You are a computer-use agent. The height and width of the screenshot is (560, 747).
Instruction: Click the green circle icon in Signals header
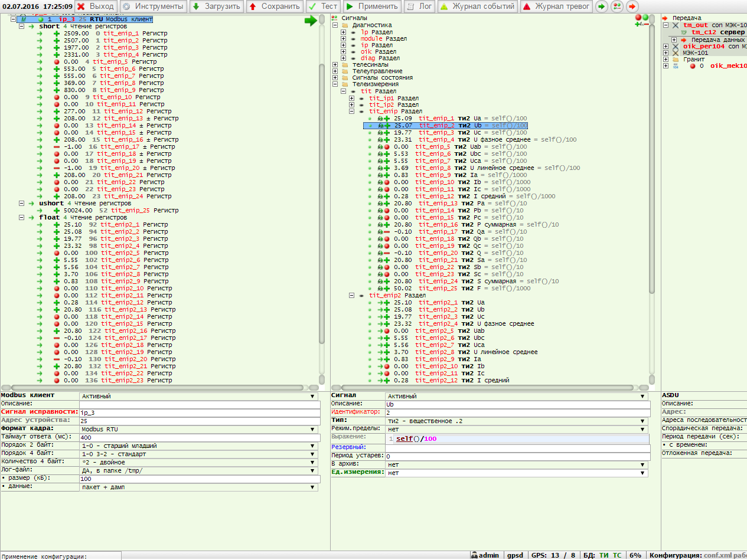[645, 18]
